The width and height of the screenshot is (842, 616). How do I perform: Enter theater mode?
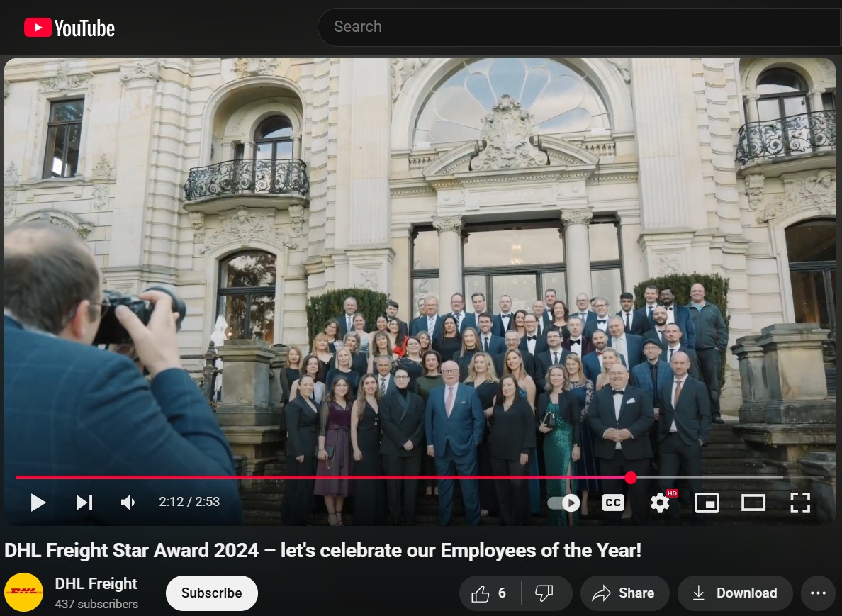pyautogui.click(x=753, y=503)
